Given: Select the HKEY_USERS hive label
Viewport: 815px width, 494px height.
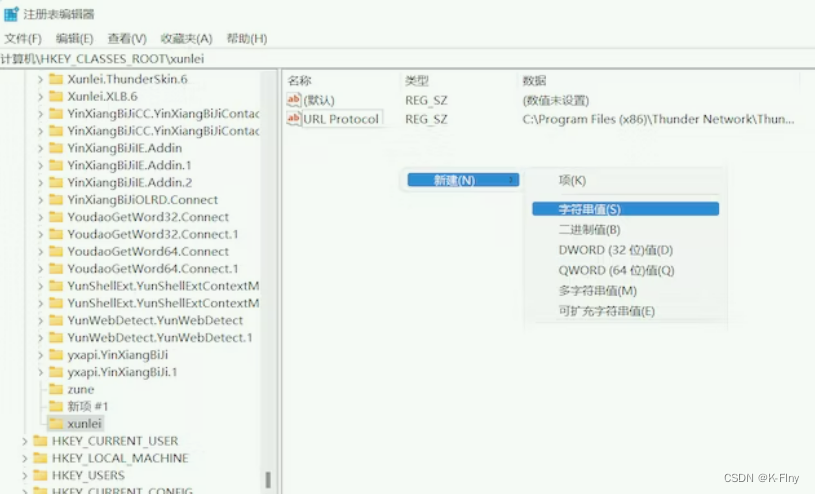Looking at the screenshot, I should (x=88, y=475).
